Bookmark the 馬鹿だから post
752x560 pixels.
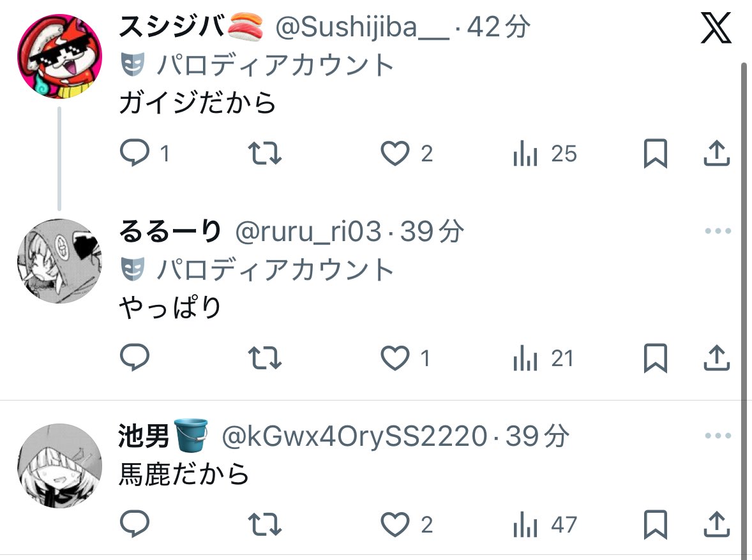pos(655,524)
